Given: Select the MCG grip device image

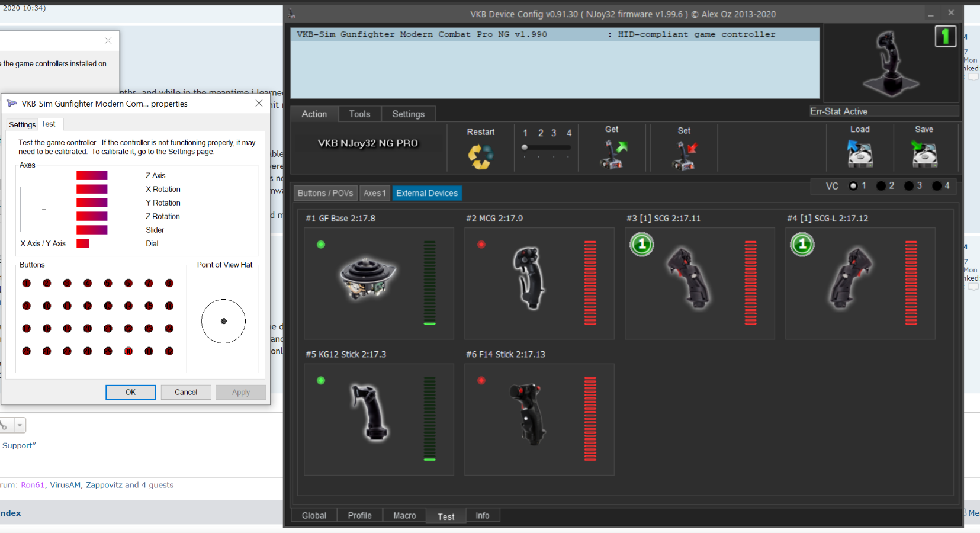Looking at the screenshot, I should [x=528, y=278].
